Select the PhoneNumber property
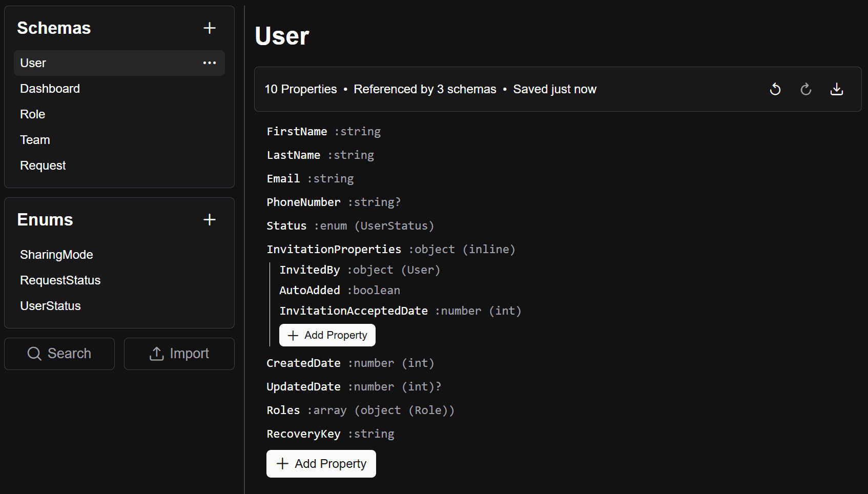The width and height of the screenshot is (868, 494). 334,202
